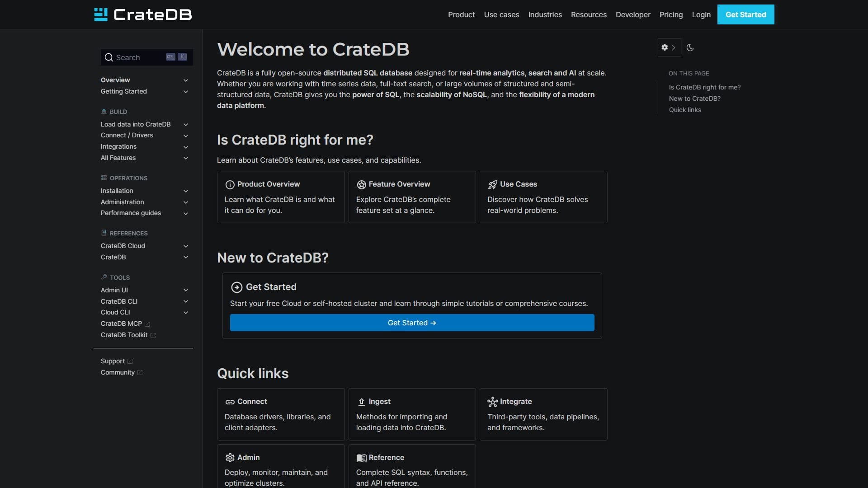Open the Community link

tap(118, 372)
